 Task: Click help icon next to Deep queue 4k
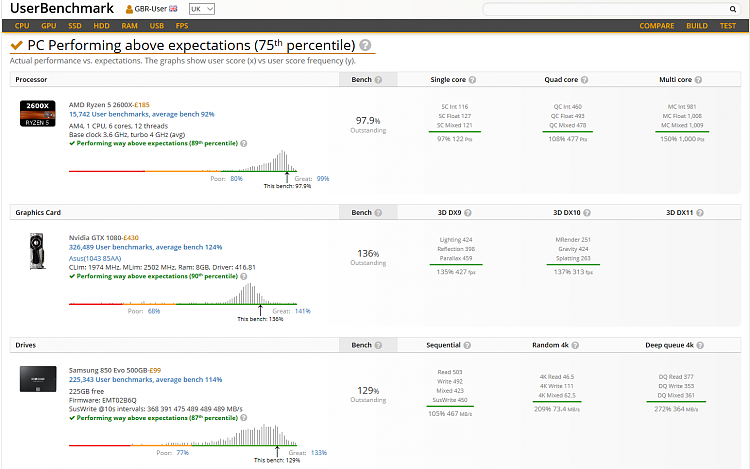click(700, 344)
